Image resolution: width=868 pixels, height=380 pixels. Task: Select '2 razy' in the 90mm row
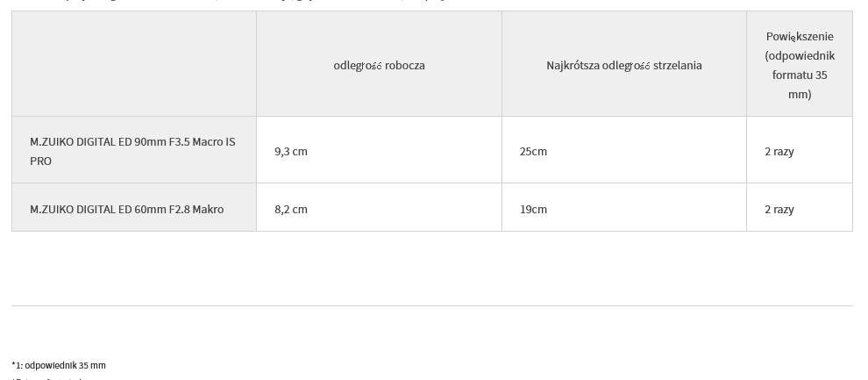click(779, 152)
